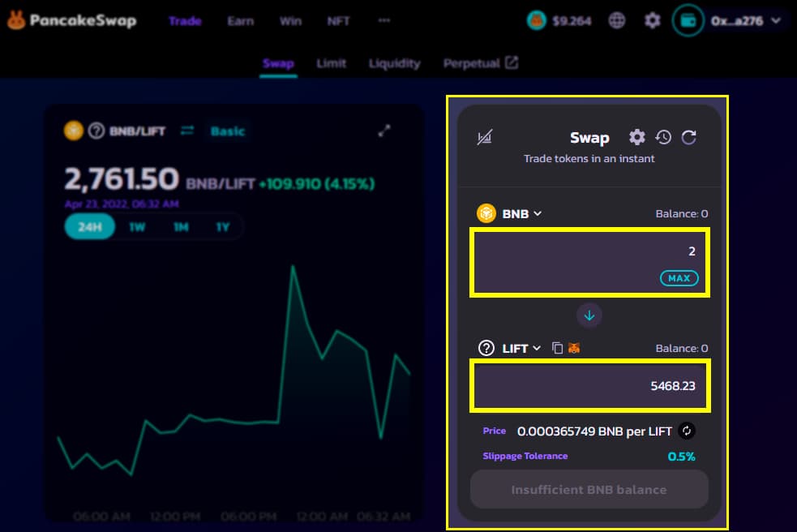The width and height of the screenshot is (797, 532).
Task: Invert the price with the swap-rate icon
Action: [x=687, y=431]
